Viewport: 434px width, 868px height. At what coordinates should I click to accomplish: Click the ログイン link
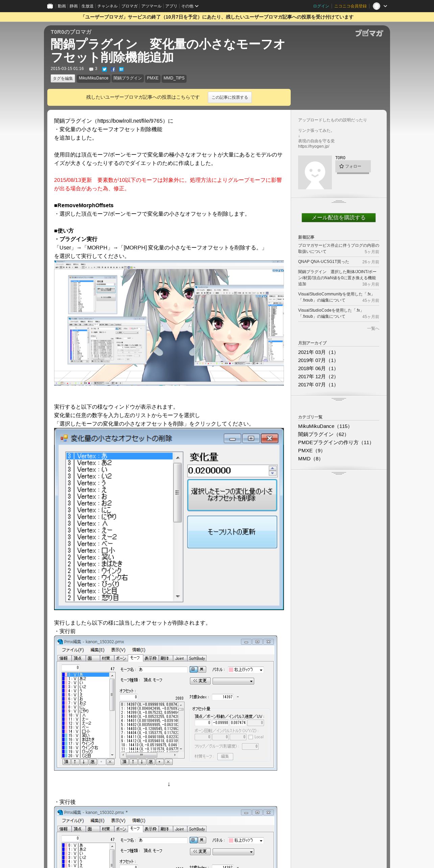(x=321, y=6)
